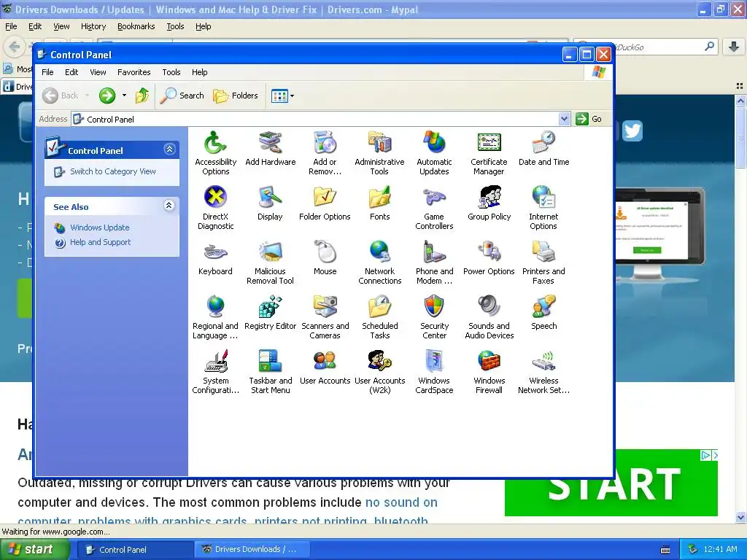This screenshot has width=747, height=560.
Task: Click Switch to Category View link
Action: click(x=113, y=171)
